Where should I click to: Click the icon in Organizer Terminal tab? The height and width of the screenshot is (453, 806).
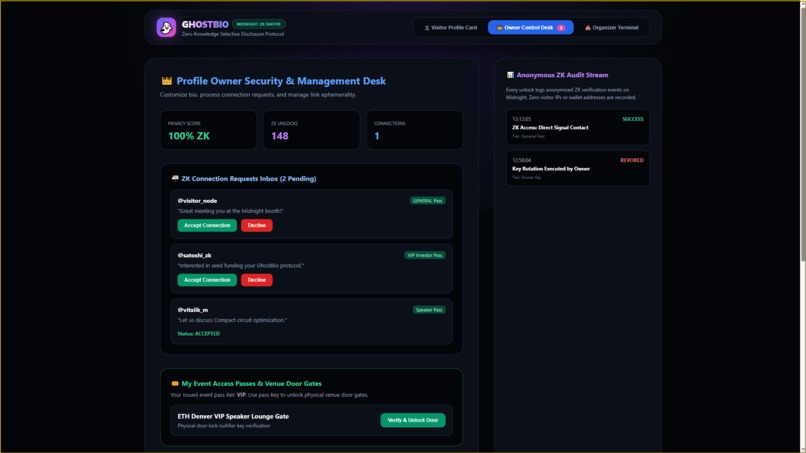(588, 28)
